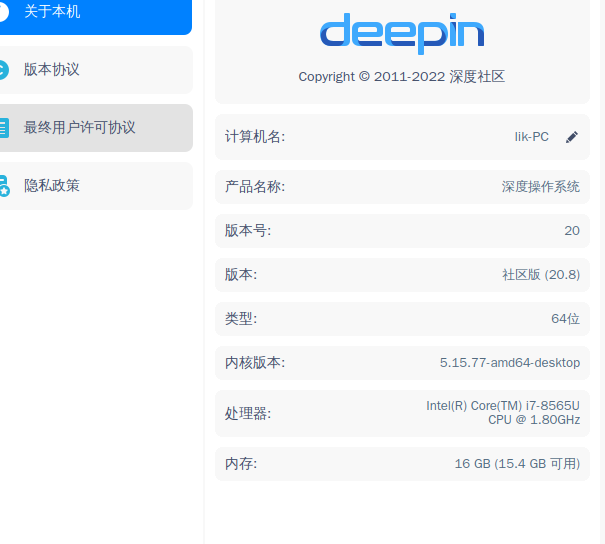This screenshot has width=605, height=544.
Task: Click the kernel value 5.15.77-amd64-desktop
Action: tap(510, 363)
